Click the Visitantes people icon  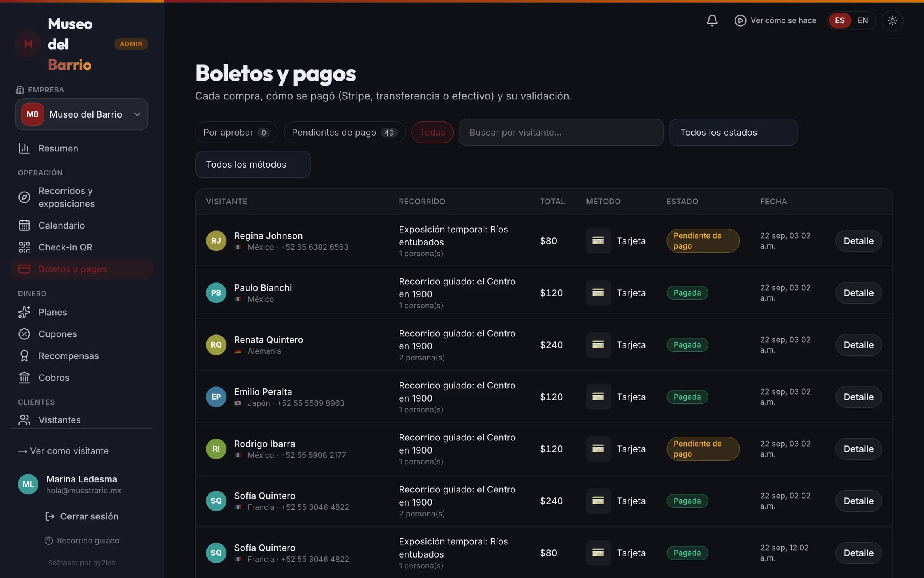(24, 420)
